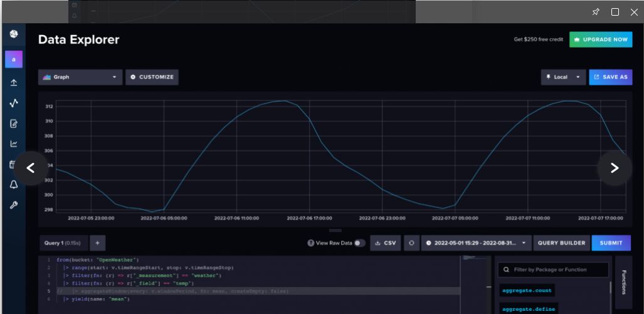
Task: Open the Settings wrench sidebar icon
Action: pyautogui.click(x=14, y=205)
